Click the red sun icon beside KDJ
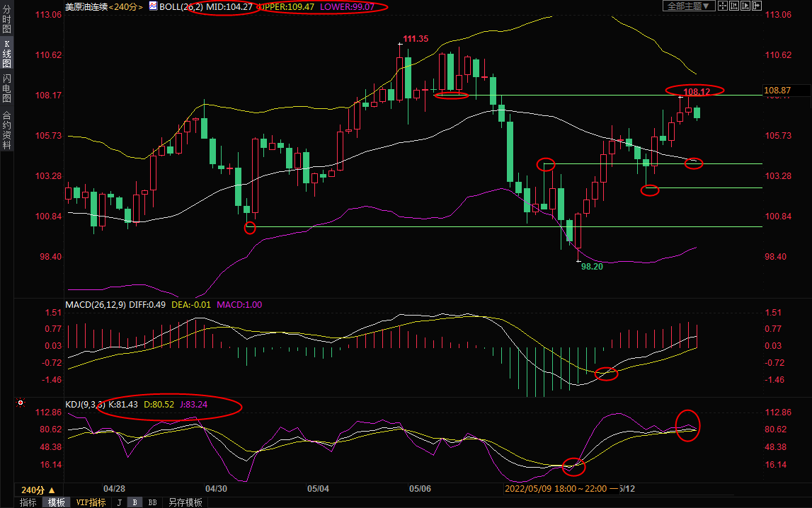 [21, 403]
